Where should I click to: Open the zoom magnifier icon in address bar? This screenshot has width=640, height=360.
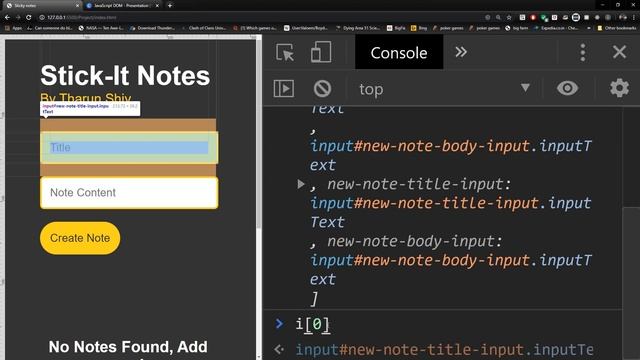pyautogui.click(x=498, y=18)
